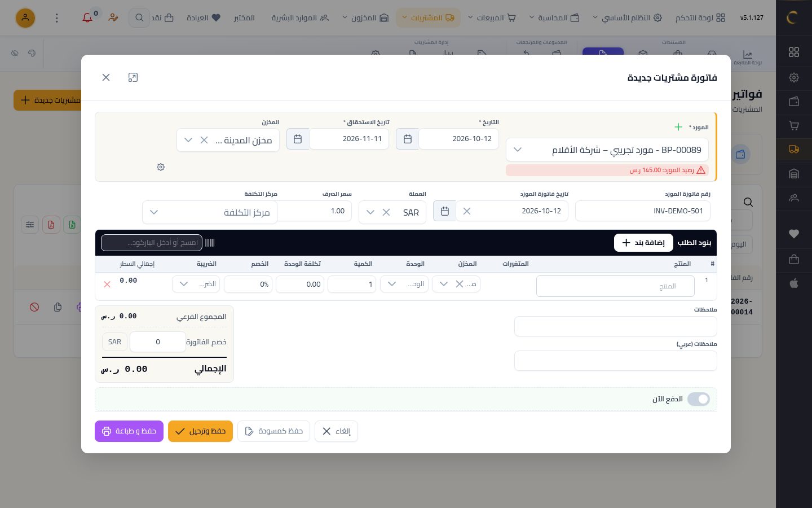The height and width of the screenshot is (508, 812).
Task: Click the search icon in top bar
Action: (139, 18)
